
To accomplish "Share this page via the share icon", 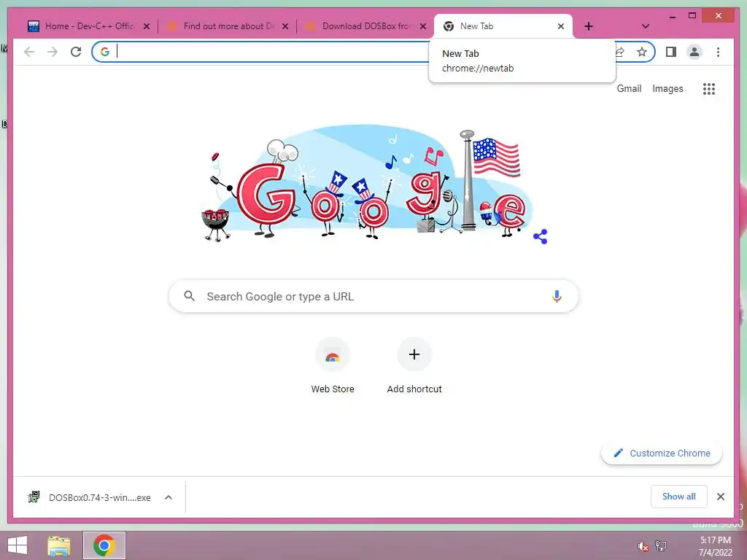I will point(620,52).
